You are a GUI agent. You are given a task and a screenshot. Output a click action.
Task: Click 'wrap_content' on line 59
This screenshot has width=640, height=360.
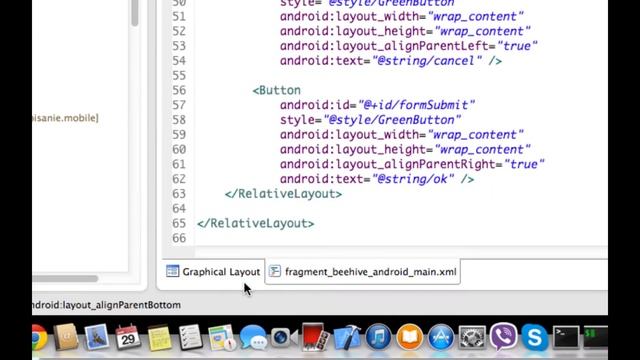(x=475, y=134)
